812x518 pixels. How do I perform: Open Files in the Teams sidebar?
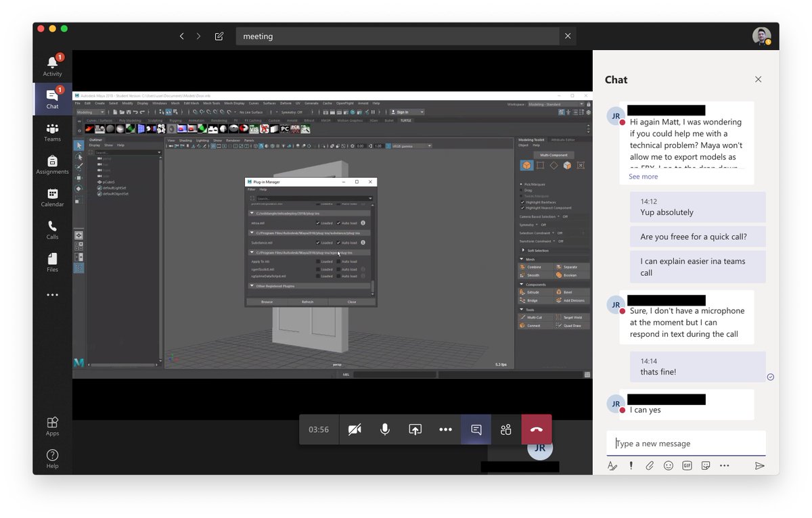click(x=52, y=262)
